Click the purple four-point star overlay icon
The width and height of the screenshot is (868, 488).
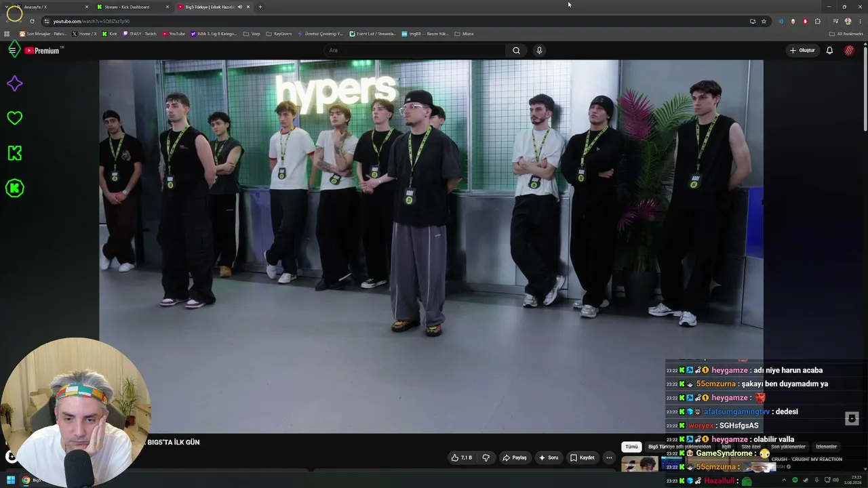click(x=14, y=83)
